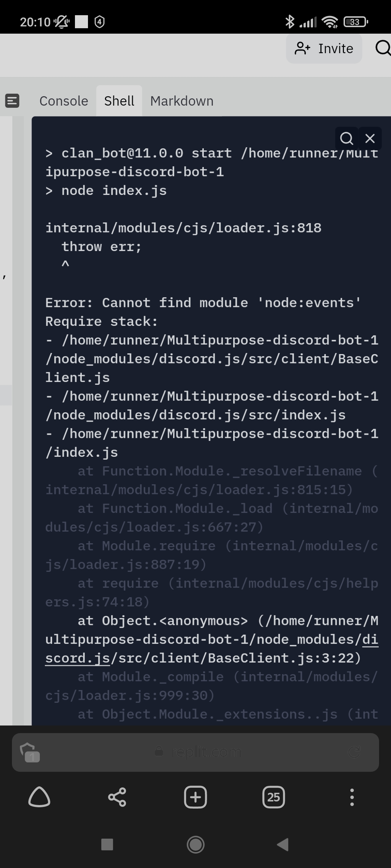The image size is (391, 868).
Task: Open the left sidebar panel
Action: pyautogui.click(x=12, y=101)
